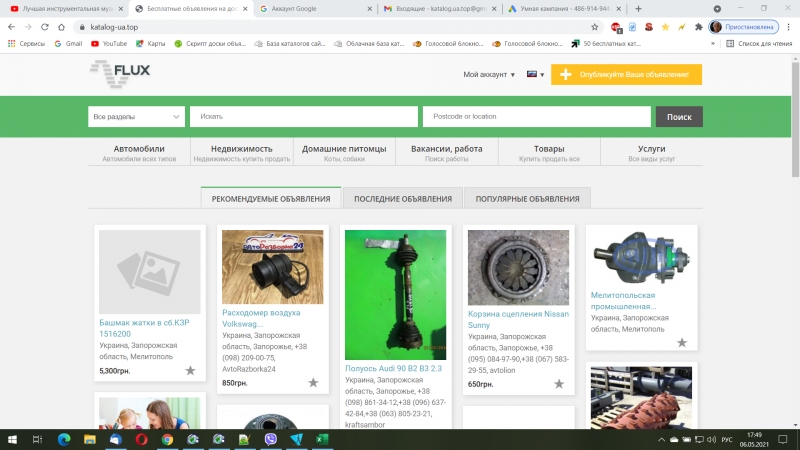
Task: Reload the page with refresh icon
Action: click(x=45, y=27)
